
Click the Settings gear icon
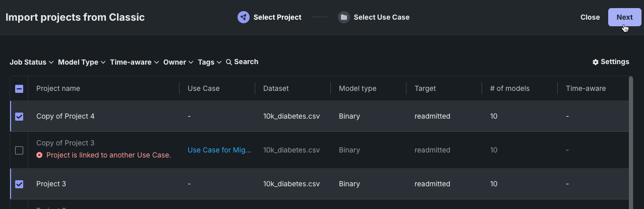(x=596, y=62)
